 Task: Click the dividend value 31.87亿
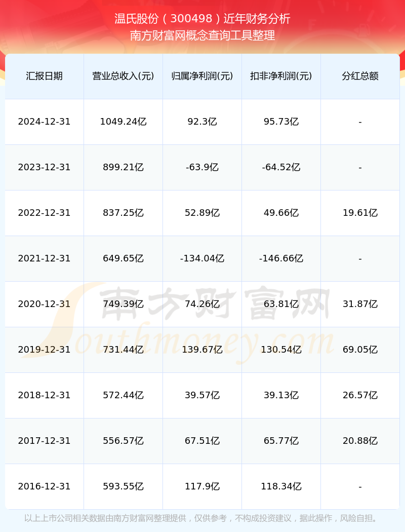[360, 304]
